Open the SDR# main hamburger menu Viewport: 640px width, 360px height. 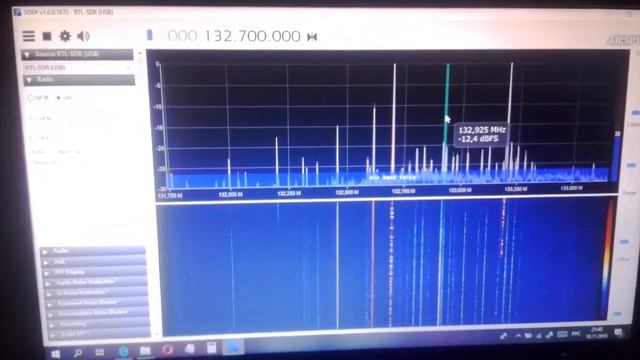pos(29,36)
